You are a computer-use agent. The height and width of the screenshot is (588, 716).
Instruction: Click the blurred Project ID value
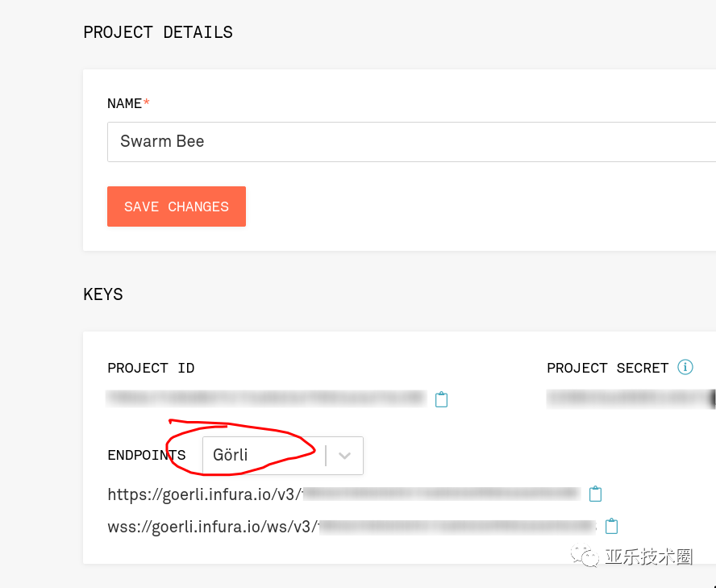point(266,398)
